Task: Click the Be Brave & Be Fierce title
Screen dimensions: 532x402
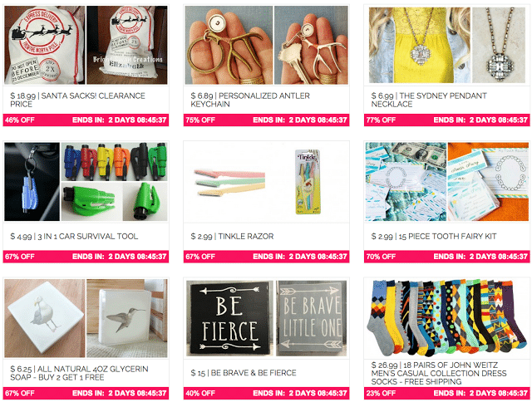Action: (x=244, y=373)
